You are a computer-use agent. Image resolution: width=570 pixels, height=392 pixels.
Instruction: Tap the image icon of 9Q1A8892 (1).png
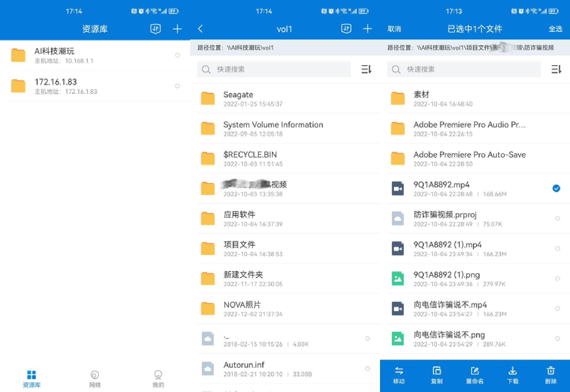coord(398,278)
